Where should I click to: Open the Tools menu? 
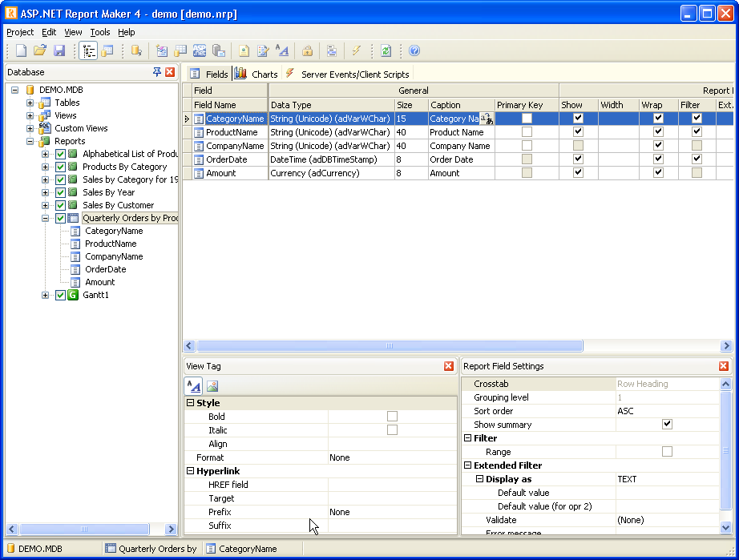(x=100, y=32)
